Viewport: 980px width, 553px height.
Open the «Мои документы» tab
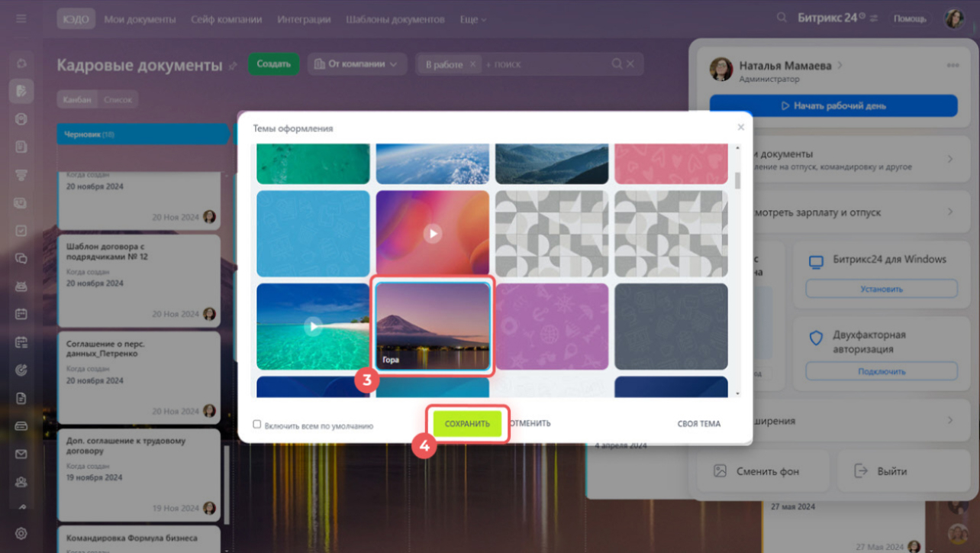(140, 19)
